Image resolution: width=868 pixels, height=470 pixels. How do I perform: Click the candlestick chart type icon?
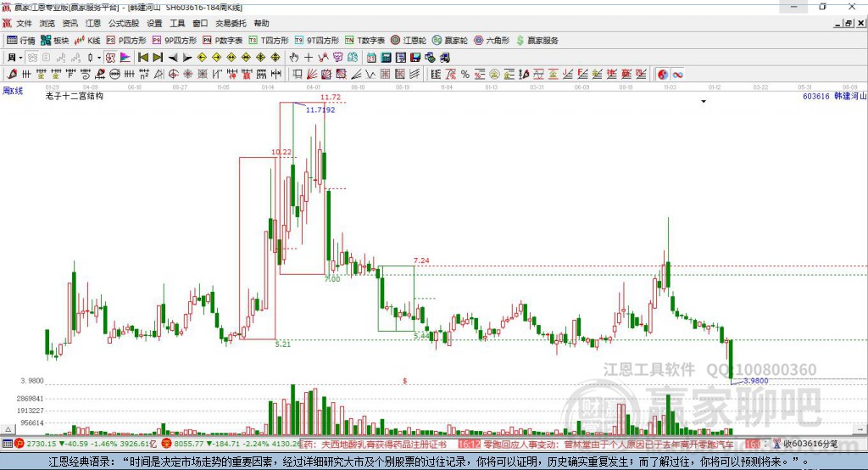[x=90, y=58]
